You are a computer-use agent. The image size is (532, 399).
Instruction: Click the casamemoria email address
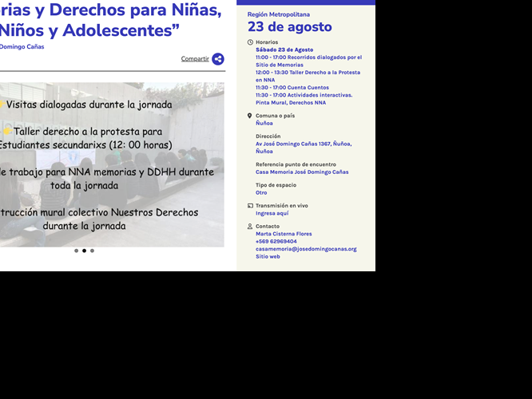[x=306, y=249]
